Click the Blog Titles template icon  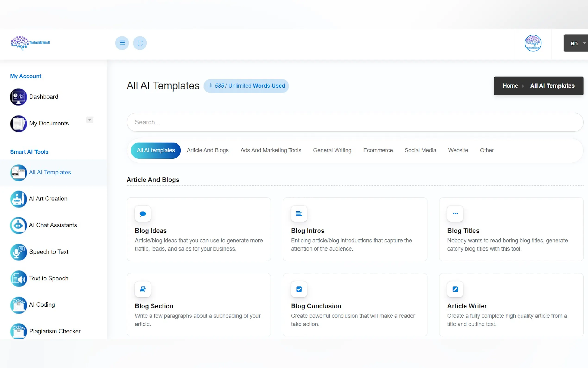click(x=455, y=214)
